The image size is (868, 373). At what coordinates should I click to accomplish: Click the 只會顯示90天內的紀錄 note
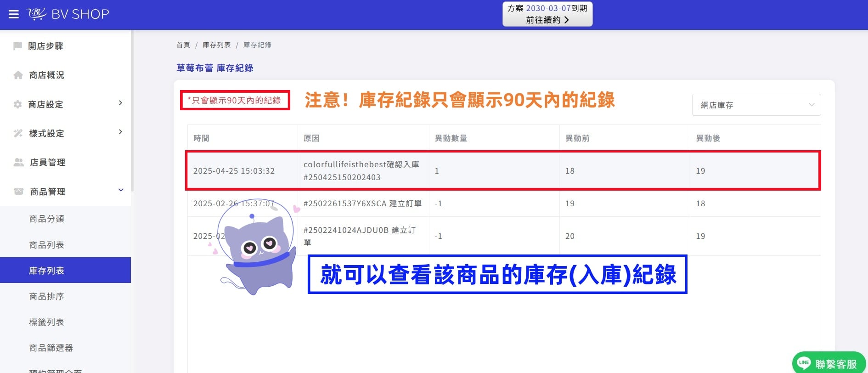pos(234,100)
